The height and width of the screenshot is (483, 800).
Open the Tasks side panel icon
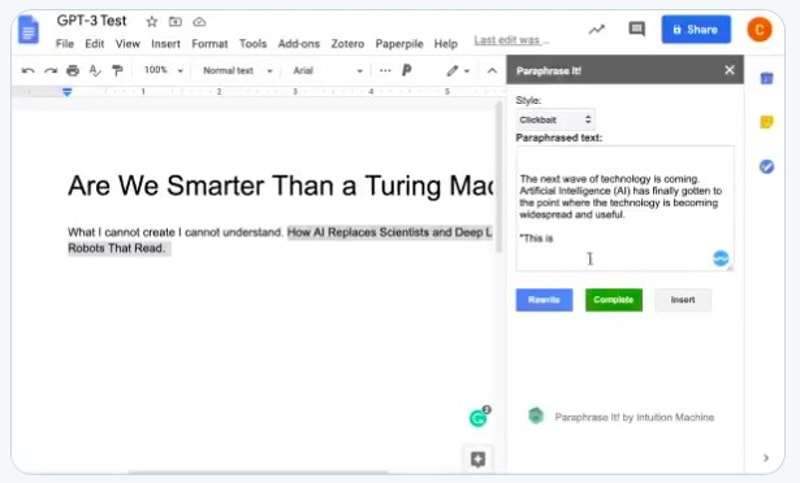[766, 166]
